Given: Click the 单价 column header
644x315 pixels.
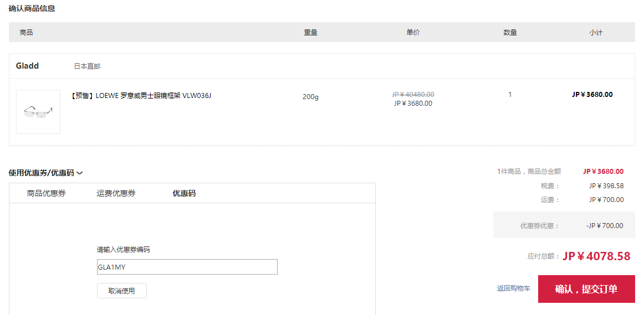Looking at the screenshot, I should 413,33.
